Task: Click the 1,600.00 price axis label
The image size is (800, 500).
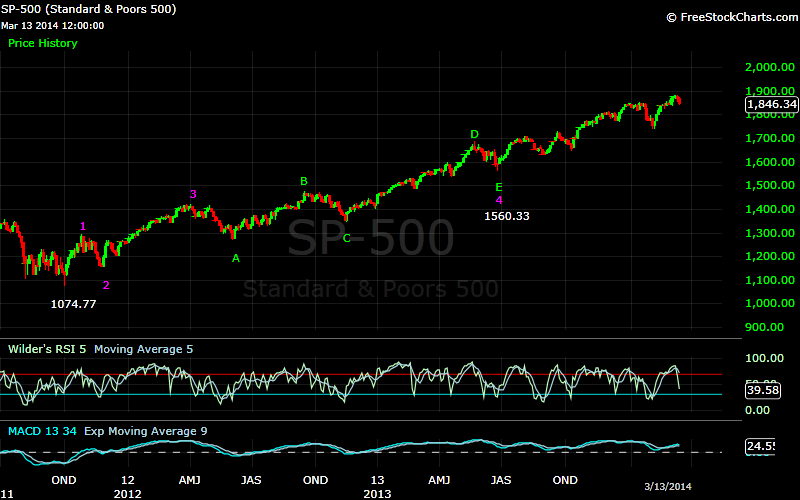Action: pos(770,162)
